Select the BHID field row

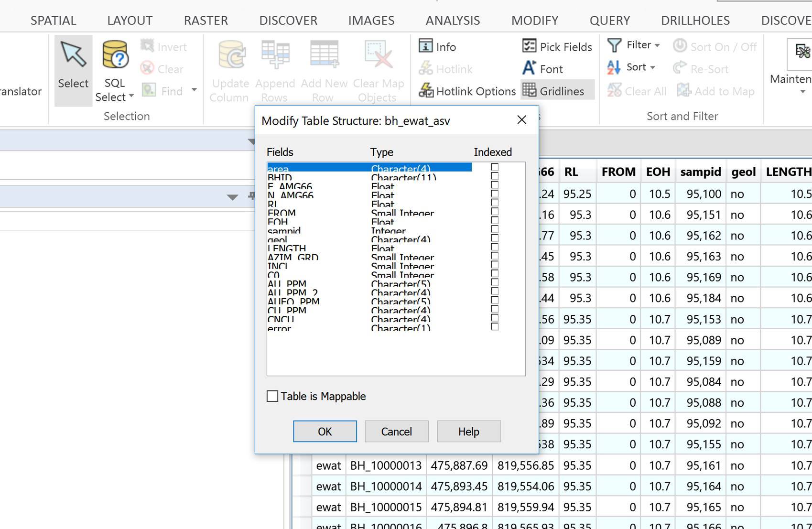coord(369,177)
